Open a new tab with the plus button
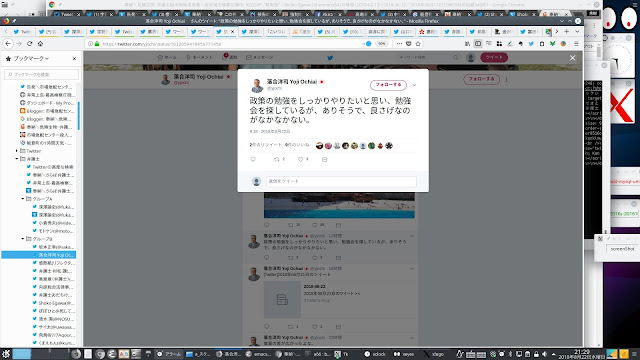640x360 pixels. pos(567,31)
